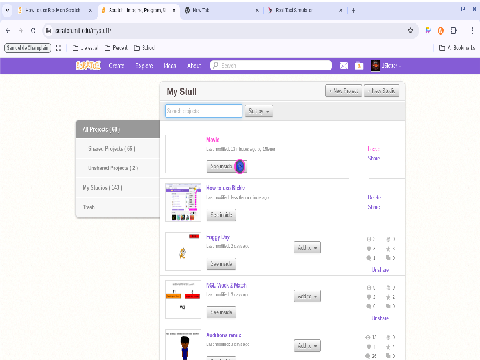
Task: Open the orange extension icon
Action: point(441,31)
